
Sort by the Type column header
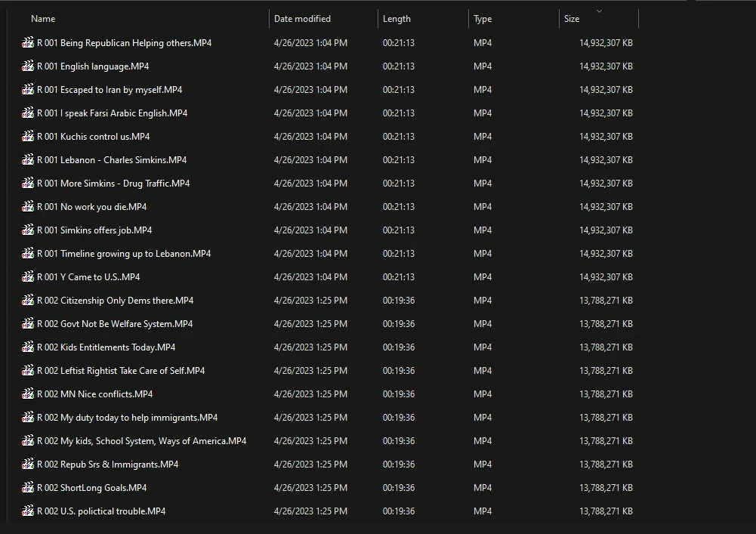(x=483, y=19)
